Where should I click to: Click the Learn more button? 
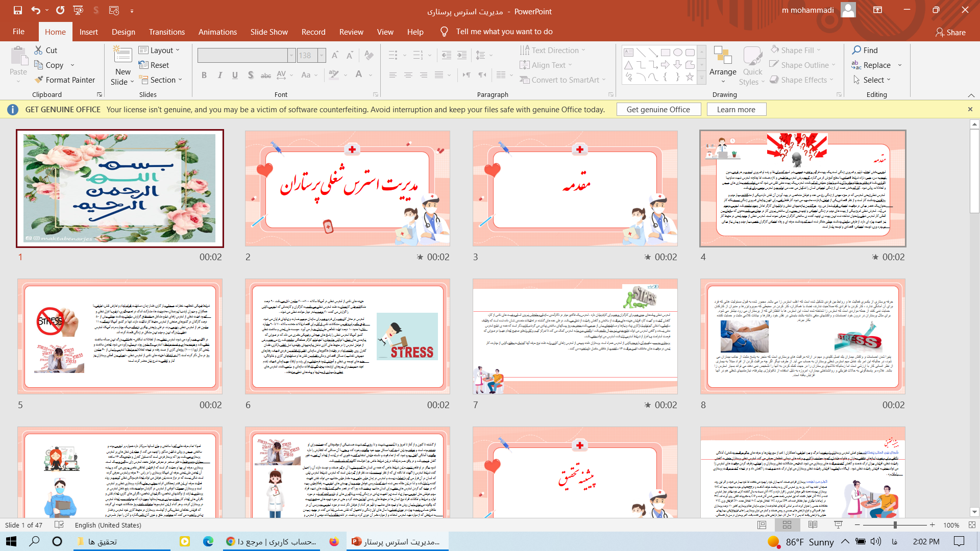tap(736, 109)
